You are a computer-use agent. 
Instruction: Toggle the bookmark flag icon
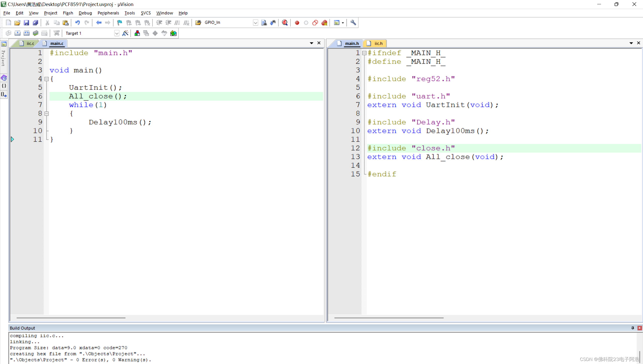click(x=120, y=23)
